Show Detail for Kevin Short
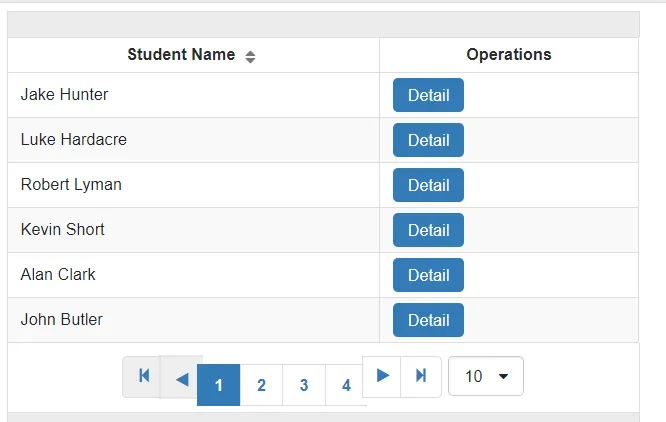Viewport: 666px width, 422px height. pyautogui.click(x=428, y=230)
